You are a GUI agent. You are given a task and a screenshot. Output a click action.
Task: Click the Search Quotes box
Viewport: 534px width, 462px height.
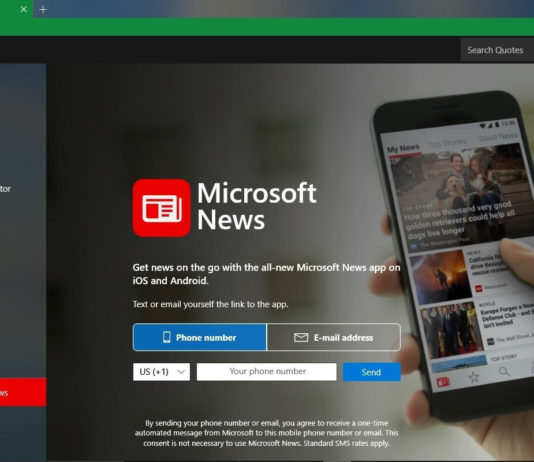(x=497, y=50)
